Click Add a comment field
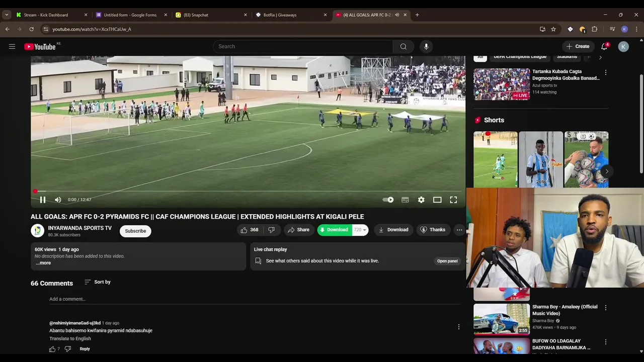The width and height of the screenshot is (644, 362). [255, 299]
